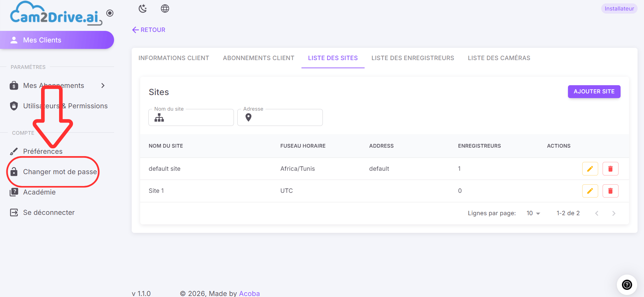Click the 'UTC' timezone cell

coord(287,191)
